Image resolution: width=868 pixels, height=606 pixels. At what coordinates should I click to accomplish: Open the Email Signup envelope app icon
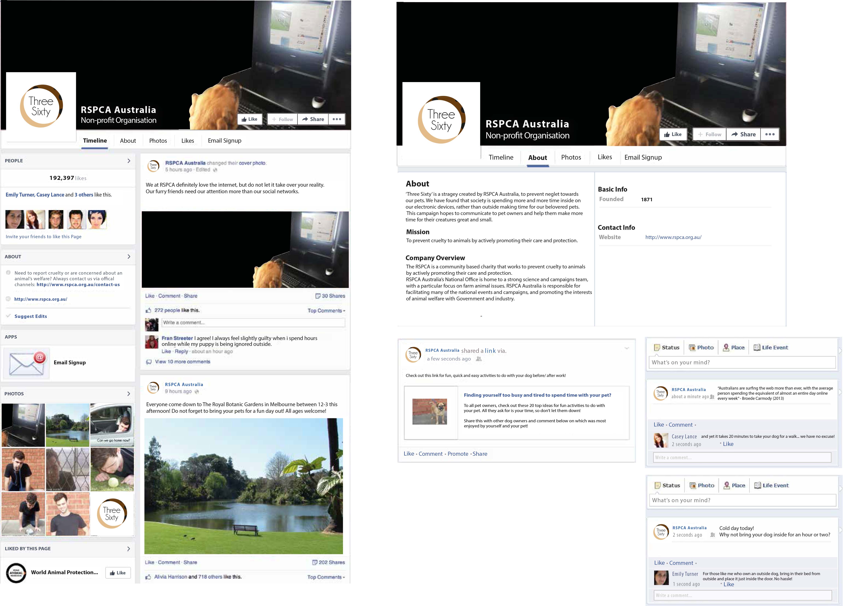pos(27,363)
